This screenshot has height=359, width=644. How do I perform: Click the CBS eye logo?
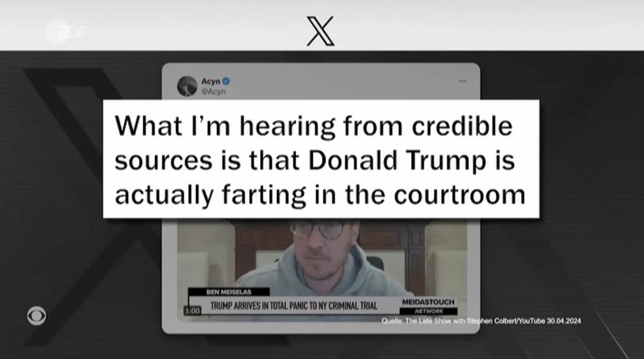pos(37,316)
